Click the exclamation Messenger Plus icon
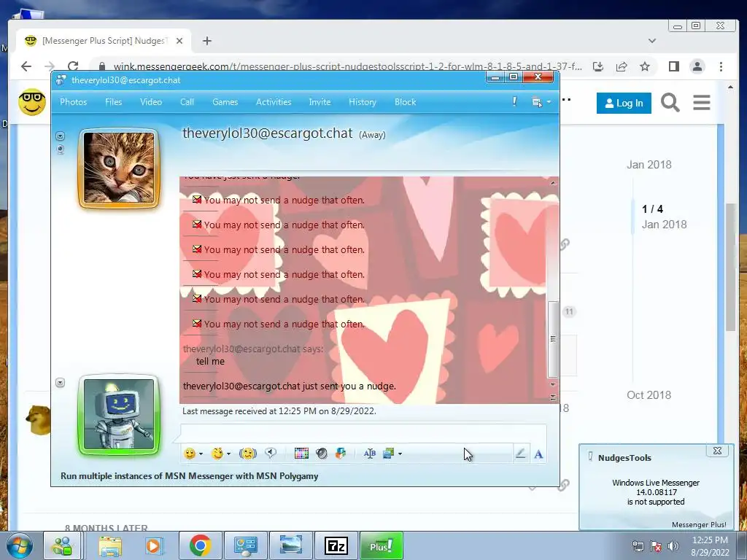Screen dimensions: 747x560 [514, 101]
